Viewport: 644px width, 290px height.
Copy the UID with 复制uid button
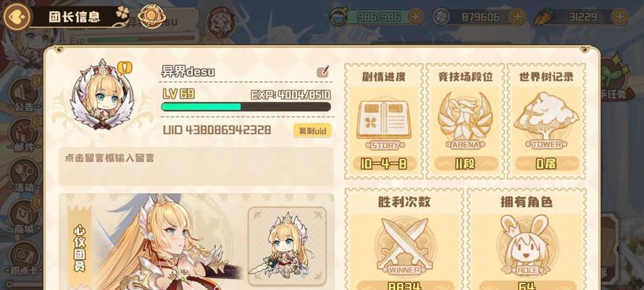point(312,130)
